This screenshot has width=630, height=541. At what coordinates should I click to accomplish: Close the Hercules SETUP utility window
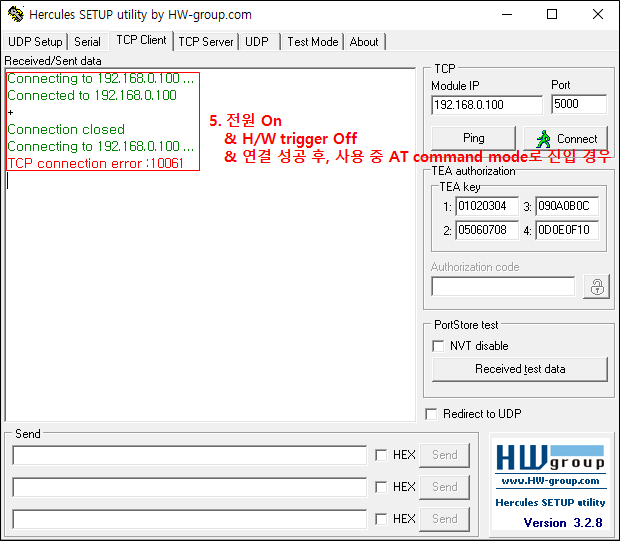click(598, 14)
